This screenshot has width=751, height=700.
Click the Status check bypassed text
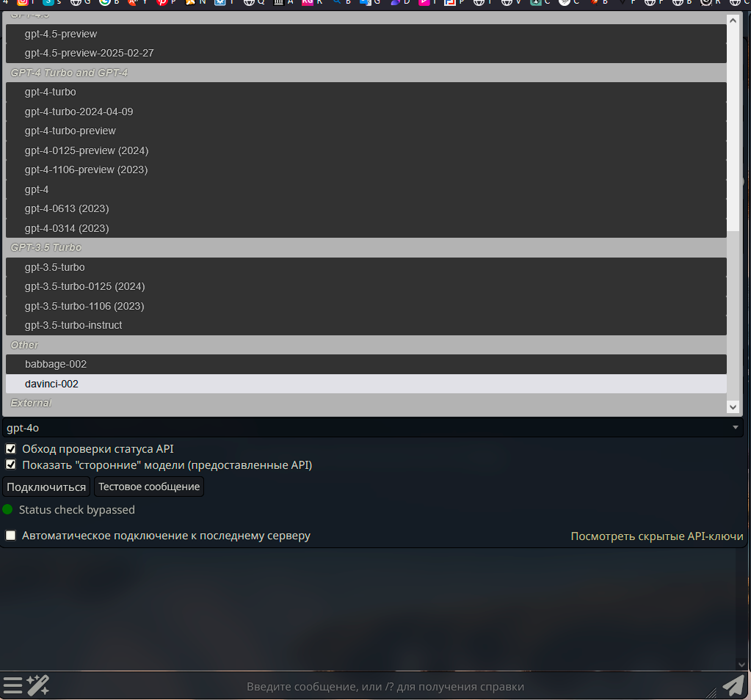pyautogui.click(x=76, y=510)
